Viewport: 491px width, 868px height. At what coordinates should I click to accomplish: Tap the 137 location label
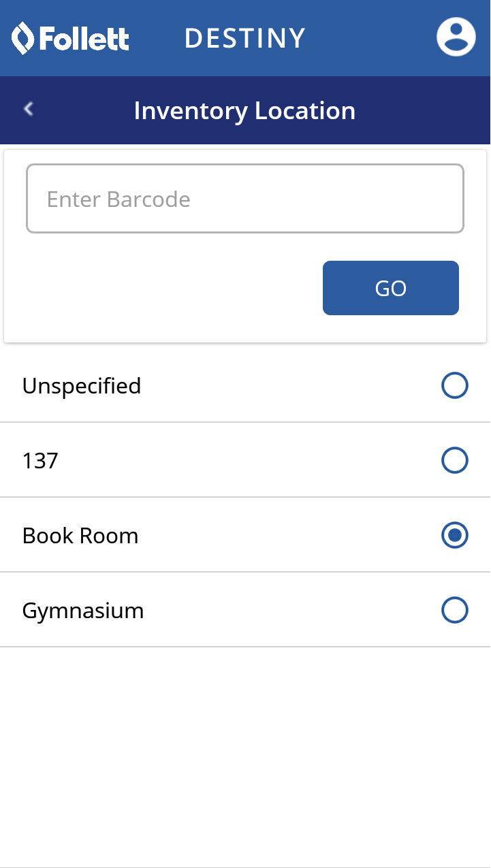pos(40,461)
